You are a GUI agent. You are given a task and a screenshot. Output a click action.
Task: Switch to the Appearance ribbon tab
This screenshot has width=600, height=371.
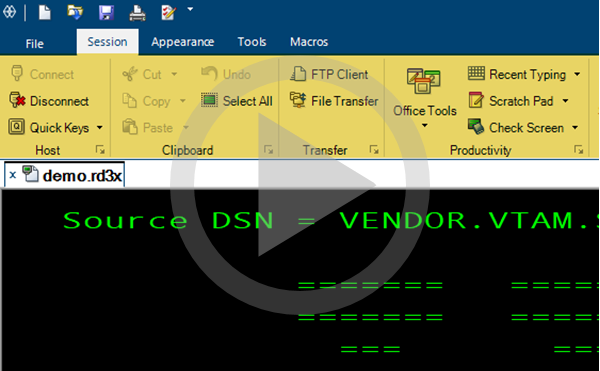click(183, 42)
